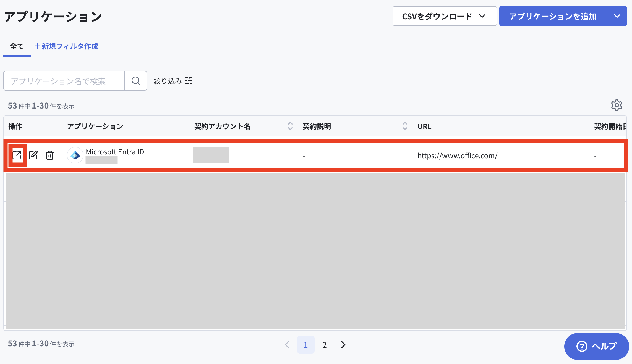632x364 pixels.
Task: Open table column settings gear
Action: click(x=617, y=105)
